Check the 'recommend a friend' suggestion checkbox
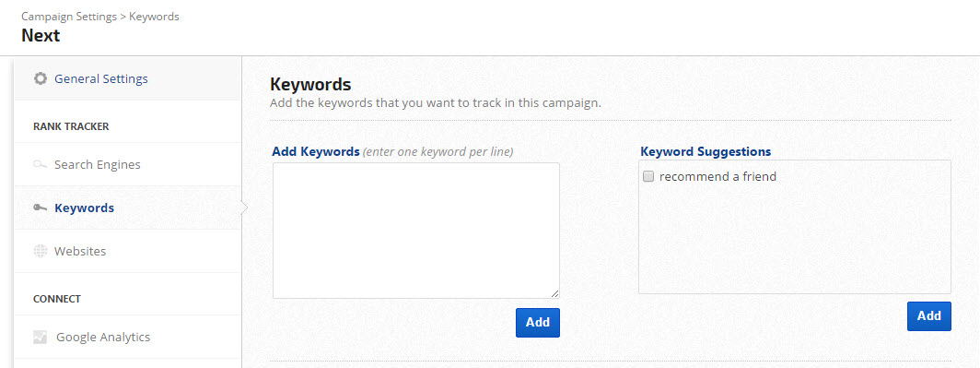Screen dimensions: 980x368 [648, 176]
